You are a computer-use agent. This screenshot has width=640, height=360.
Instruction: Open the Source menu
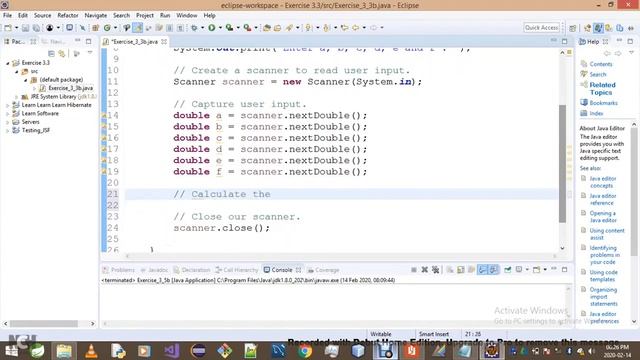42,16
